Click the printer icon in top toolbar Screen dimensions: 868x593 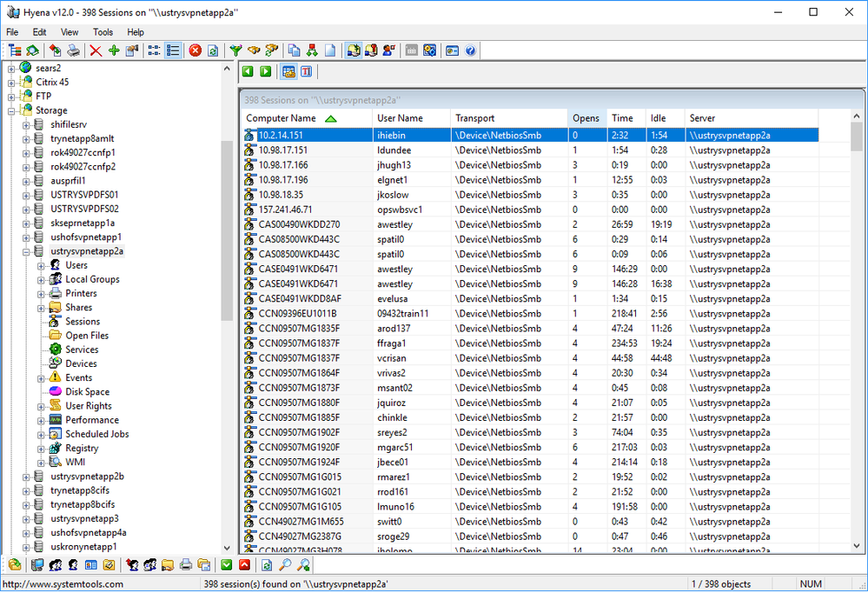[x=74, y=51]
